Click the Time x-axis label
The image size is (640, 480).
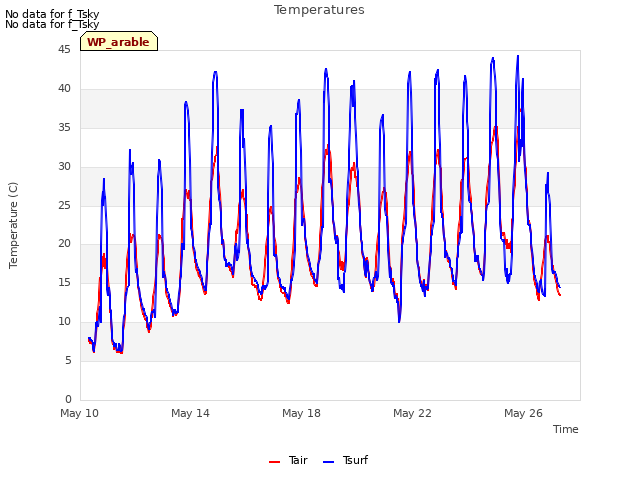point(566,429)
